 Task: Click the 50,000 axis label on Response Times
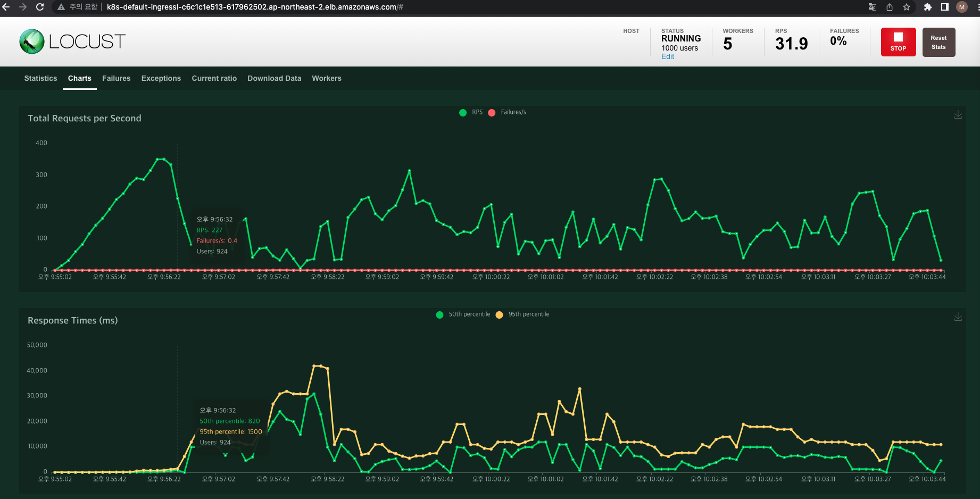click(x=37, y=345)
